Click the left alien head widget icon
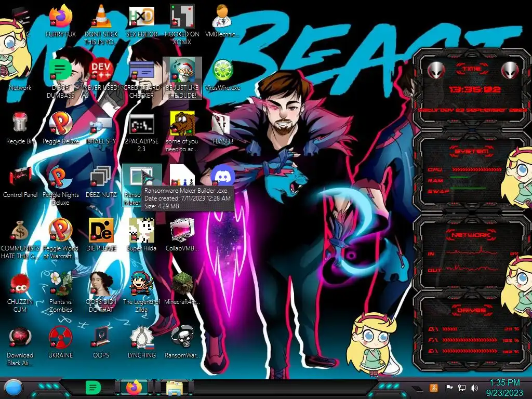This screenshot has width=532, height=399. [x=436, y=70]
